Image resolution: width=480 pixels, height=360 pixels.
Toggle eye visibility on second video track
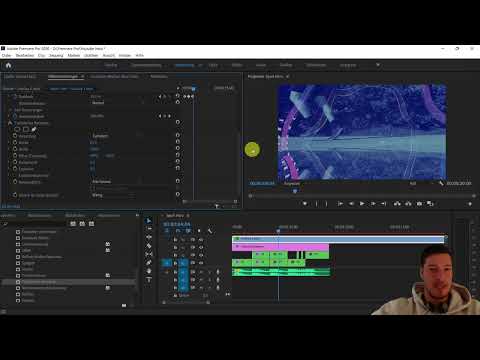(201, 248)
